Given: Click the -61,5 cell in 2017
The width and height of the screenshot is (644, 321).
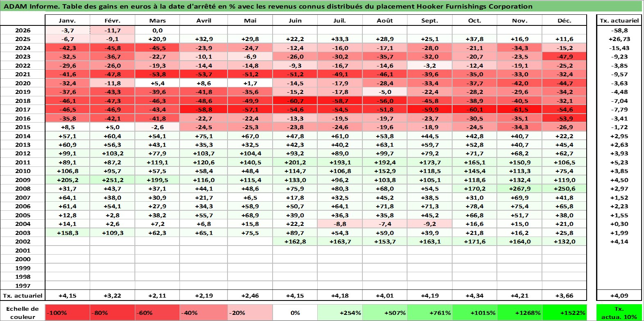Looking at the screenshot, I should pyautogui.click(x=519, y=109).
